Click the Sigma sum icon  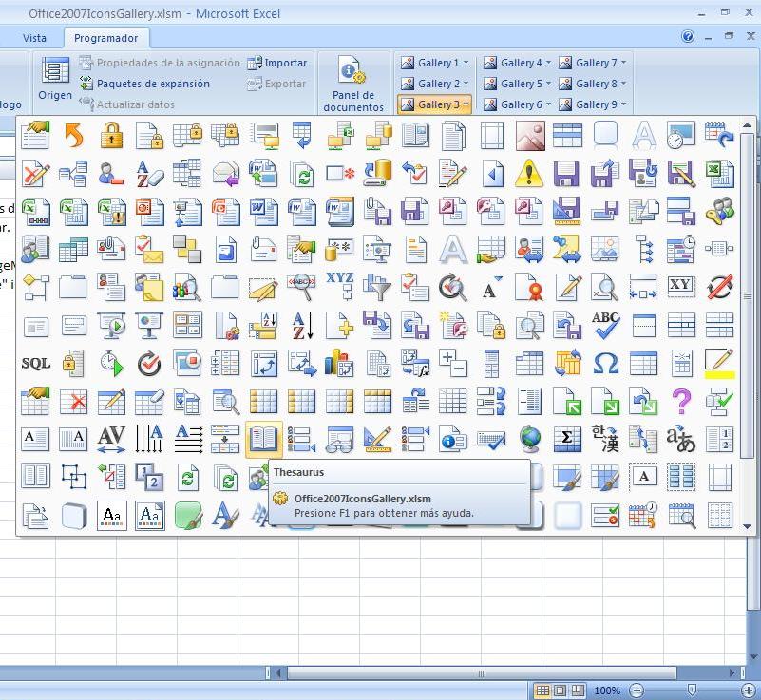tap(567, 439)
